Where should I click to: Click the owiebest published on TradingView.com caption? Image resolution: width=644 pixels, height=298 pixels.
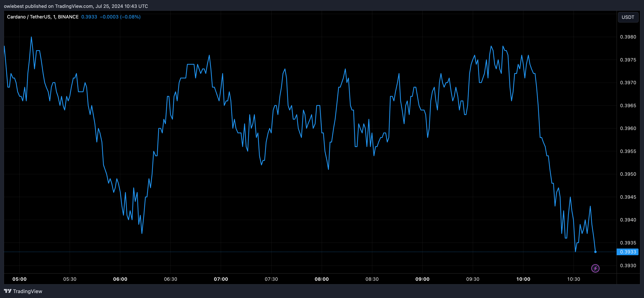coord(76,6)
